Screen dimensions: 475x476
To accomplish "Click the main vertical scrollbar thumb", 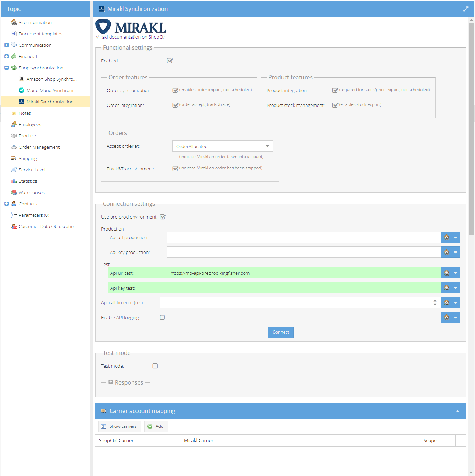I will coord(471,129).
